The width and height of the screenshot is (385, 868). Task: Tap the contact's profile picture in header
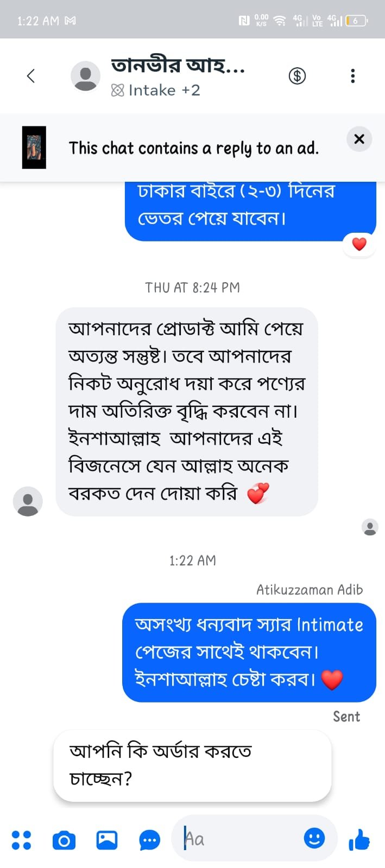[85, 76]
